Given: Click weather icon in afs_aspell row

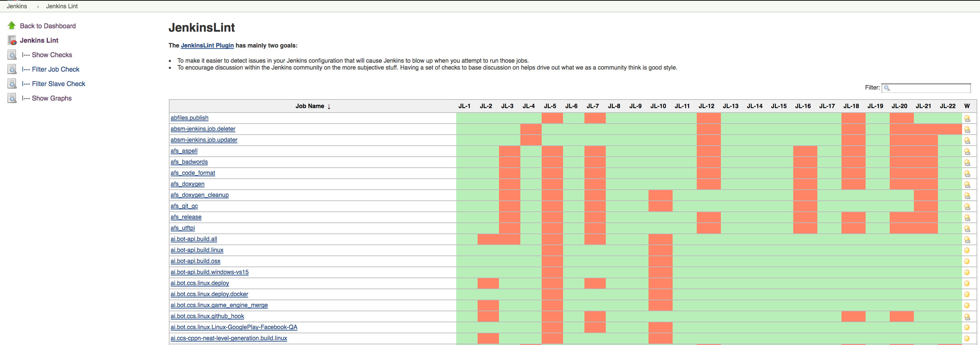Looking at the screenshot, I should [967, 151].
